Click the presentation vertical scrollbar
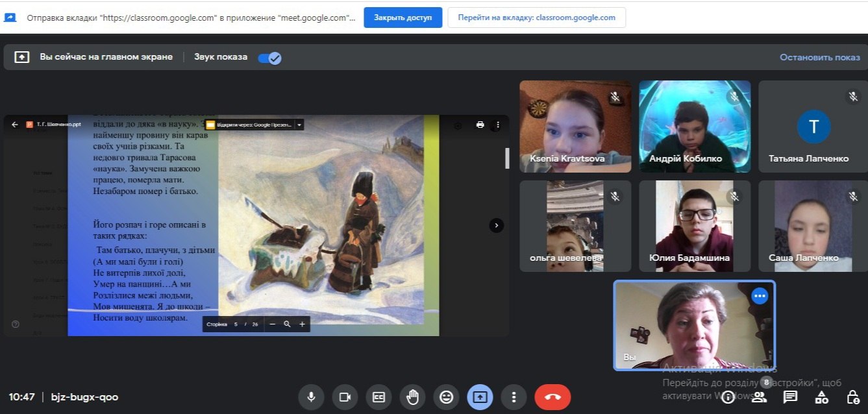This screenshot has width=868, height=414. click(x=507, y=158)
